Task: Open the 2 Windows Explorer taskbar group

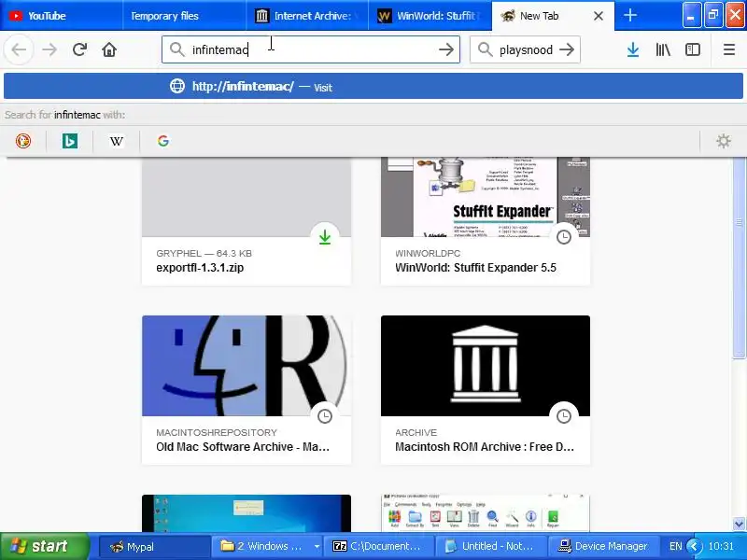Action: (267, 546)
